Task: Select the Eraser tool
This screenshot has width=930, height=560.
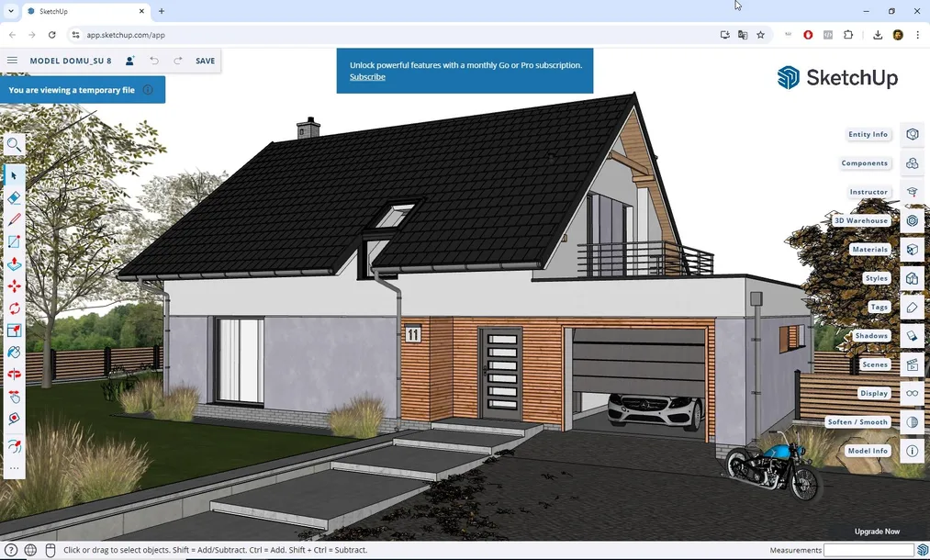Action: tap(14, 197)
